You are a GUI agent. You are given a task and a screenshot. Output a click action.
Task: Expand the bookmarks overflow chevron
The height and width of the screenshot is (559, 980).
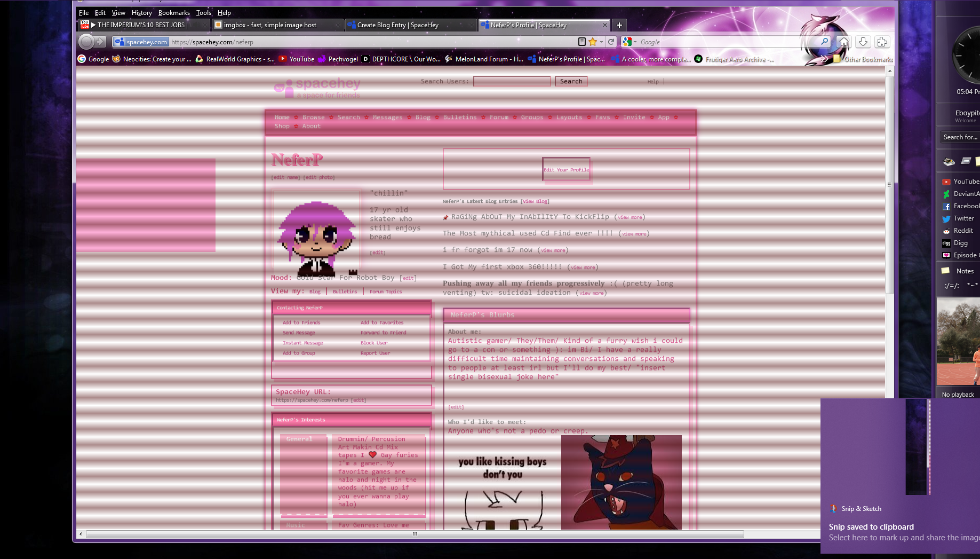[x=824, y=59]
